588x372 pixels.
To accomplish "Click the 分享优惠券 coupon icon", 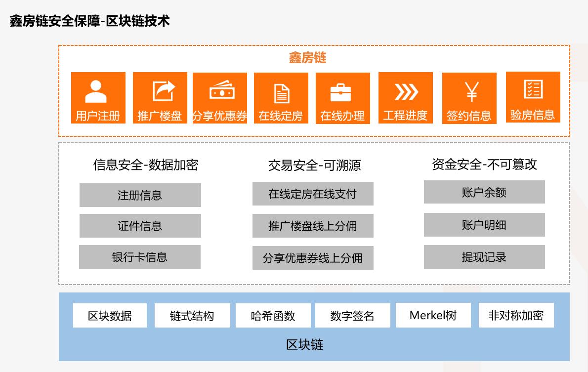I will 222,89.
